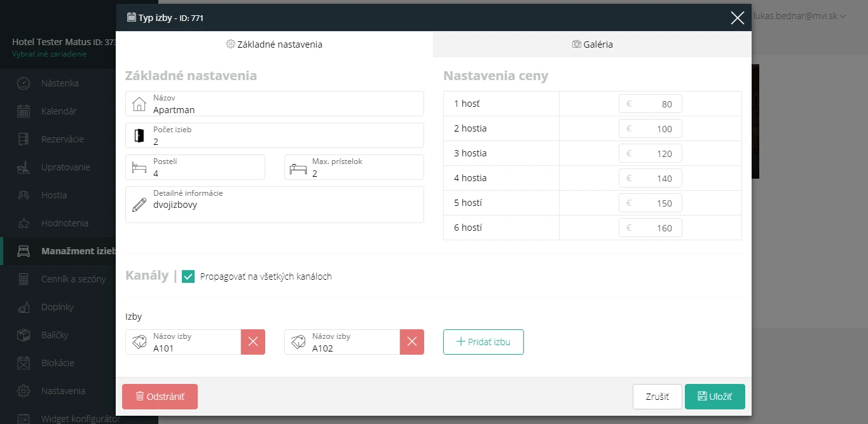Viewport: 868px width, 424px height.
Task: Edit the 3 hostia price field
Action: [x=651, y=153]
